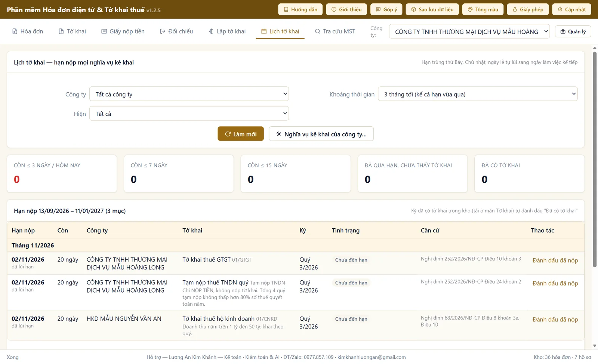Click the Cập nhật update button
598x364 pixels.
[571, 9]
